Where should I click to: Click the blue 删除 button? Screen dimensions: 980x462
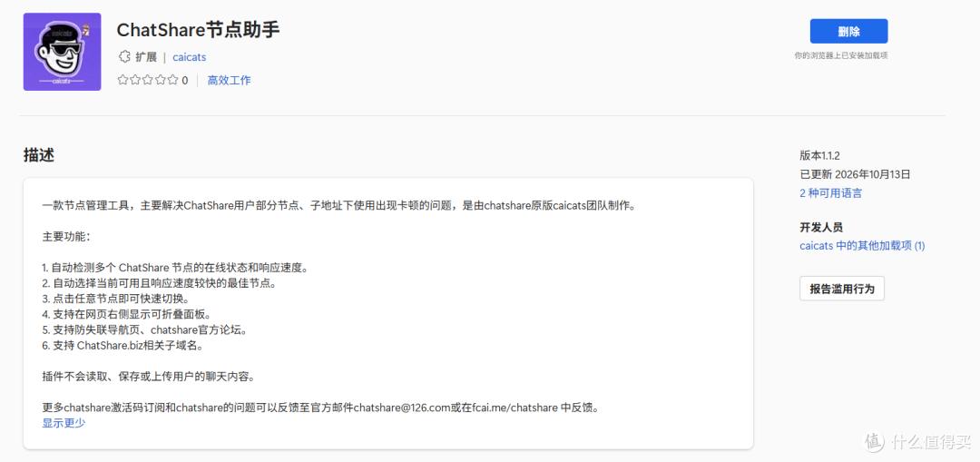coord(848,31)
